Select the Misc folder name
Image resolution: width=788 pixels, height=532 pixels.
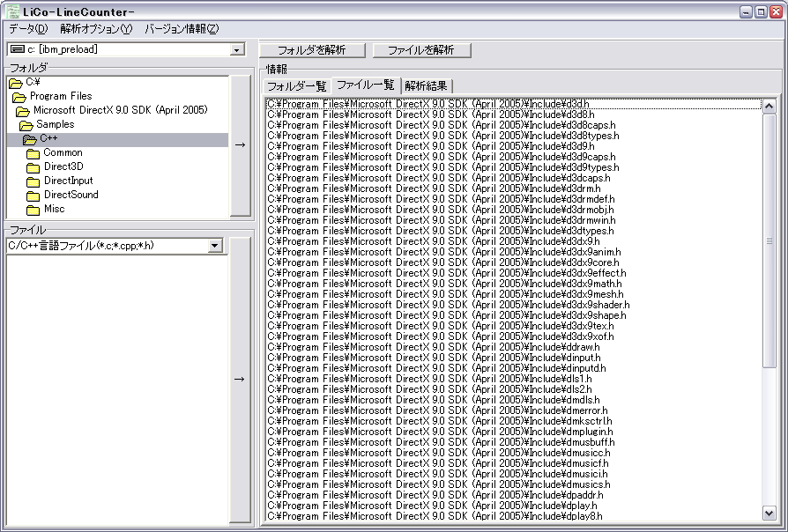coord(55,209)
